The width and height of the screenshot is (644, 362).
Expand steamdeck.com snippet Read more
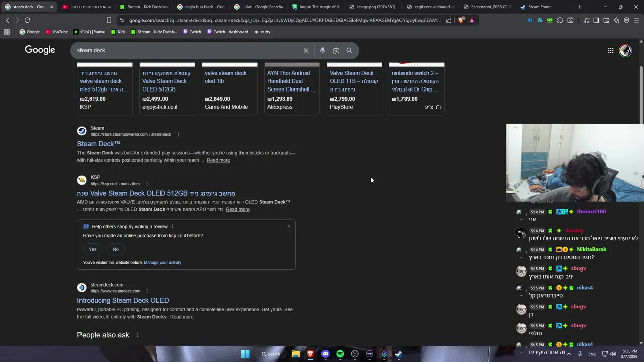tap(182, 317)
